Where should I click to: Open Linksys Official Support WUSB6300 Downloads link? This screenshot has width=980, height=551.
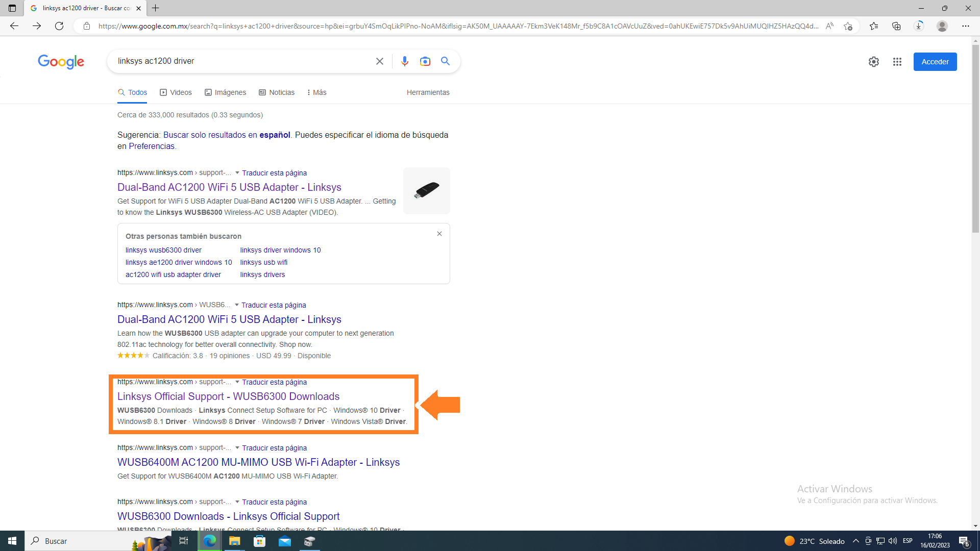tap(228, 396)
